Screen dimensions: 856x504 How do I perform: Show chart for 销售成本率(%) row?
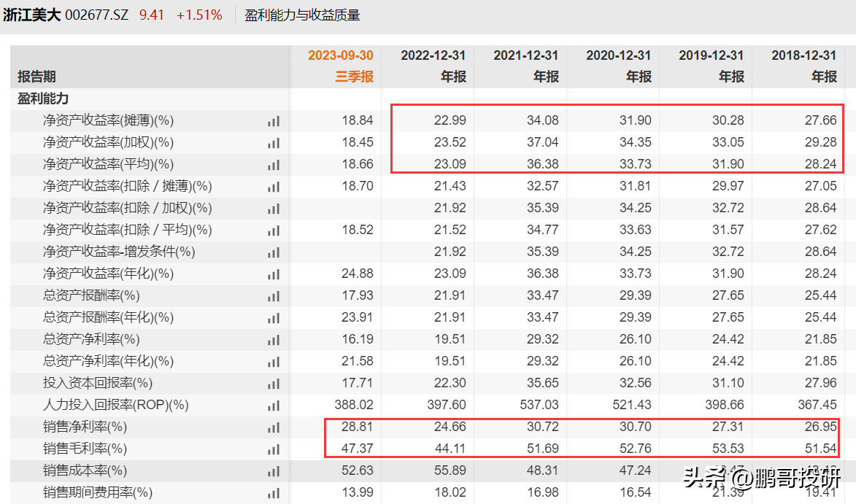tap(274, 471)
